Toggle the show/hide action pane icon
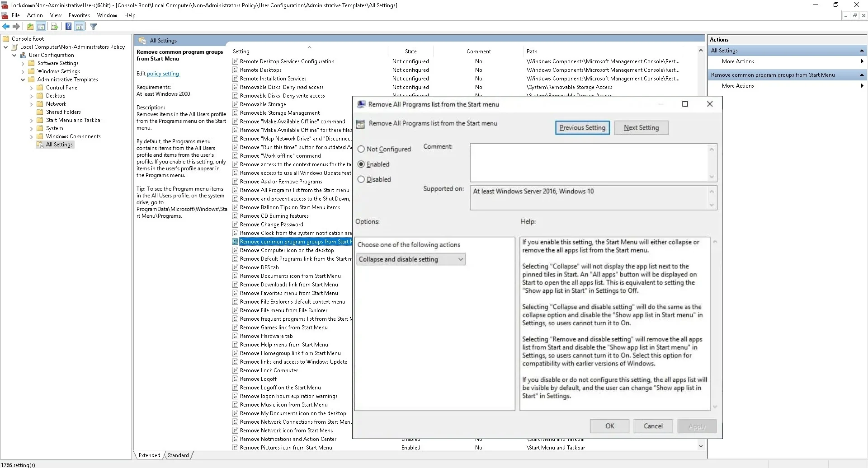The image size is (868, 468). click(x=80, y=26)
